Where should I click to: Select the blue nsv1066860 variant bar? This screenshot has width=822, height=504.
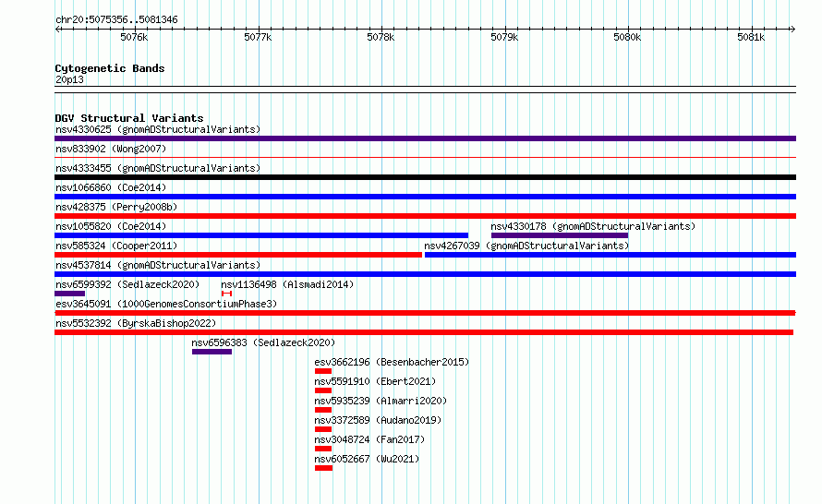click(x=425, y=197)
